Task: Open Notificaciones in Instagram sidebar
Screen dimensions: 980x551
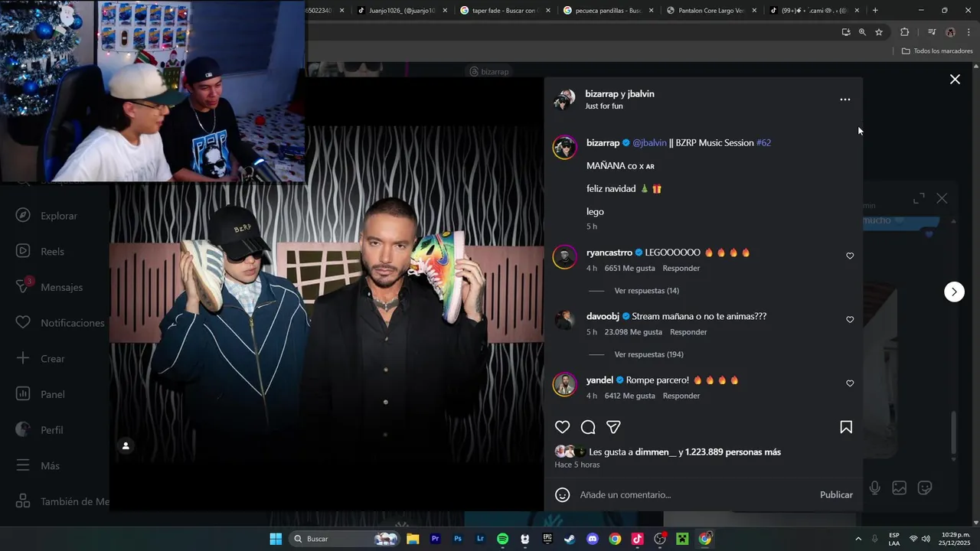Action: point(60,323)
